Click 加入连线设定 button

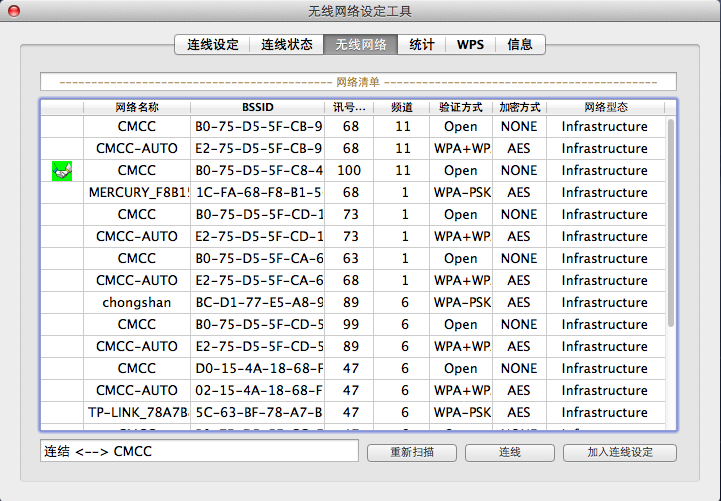[620, 452]
